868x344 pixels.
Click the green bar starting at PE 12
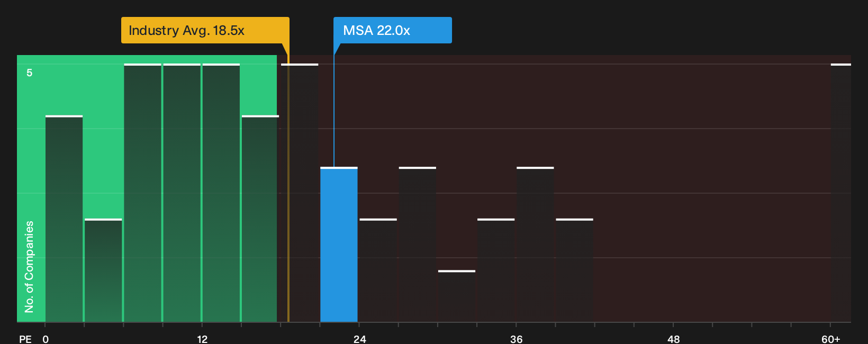coord(221,193)
